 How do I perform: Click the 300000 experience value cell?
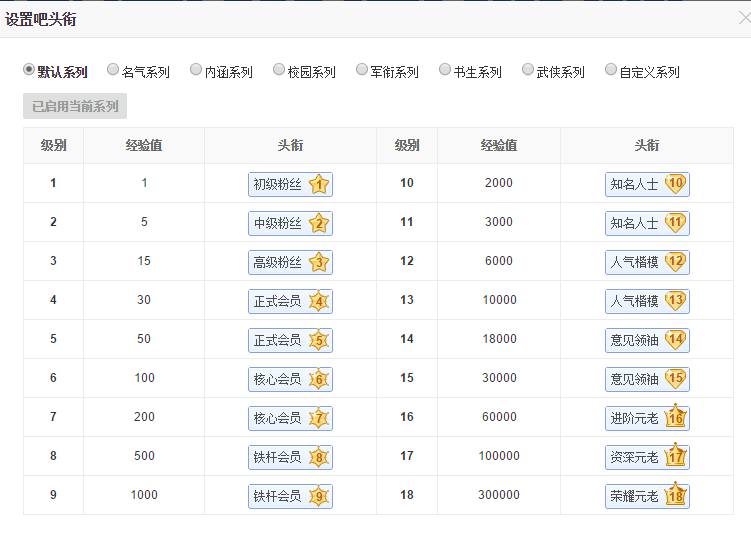pos(498,495)
